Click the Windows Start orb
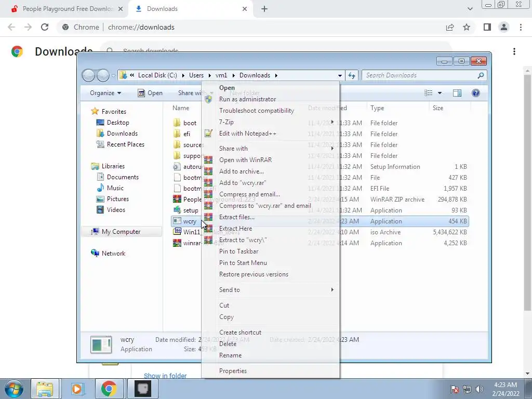532x399 pixels. [14, 389]
